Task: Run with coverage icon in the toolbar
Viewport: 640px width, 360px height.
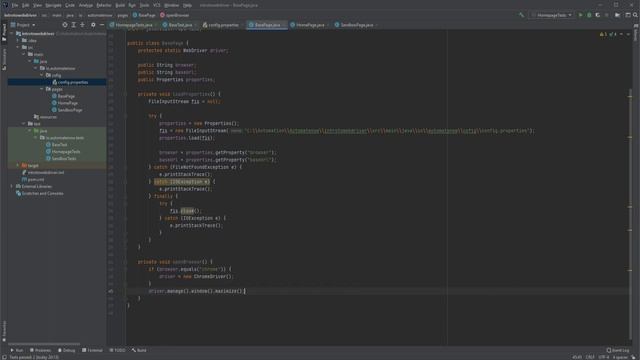Action: click(598, 15)
